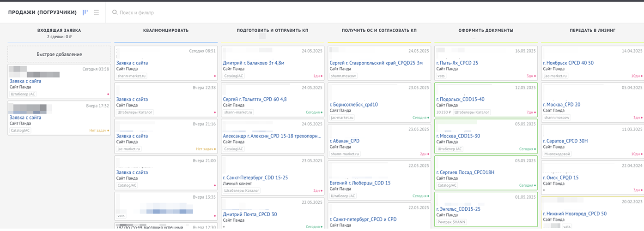Open deal г. Энгельс_CDD15-25

tap(458, 209)
